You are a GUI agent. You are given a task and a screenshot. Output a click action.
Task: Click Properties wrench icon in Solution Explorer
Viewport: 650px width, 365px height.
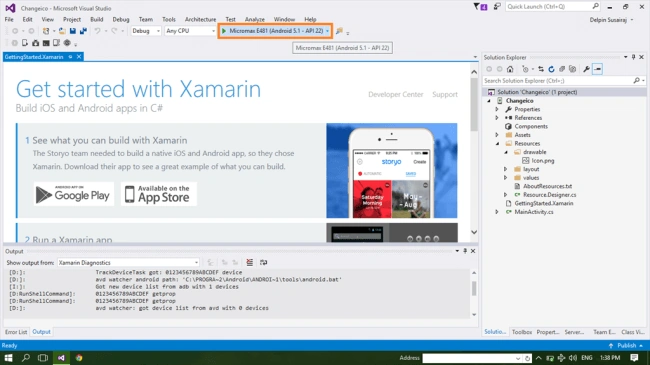tap(586, 69)
